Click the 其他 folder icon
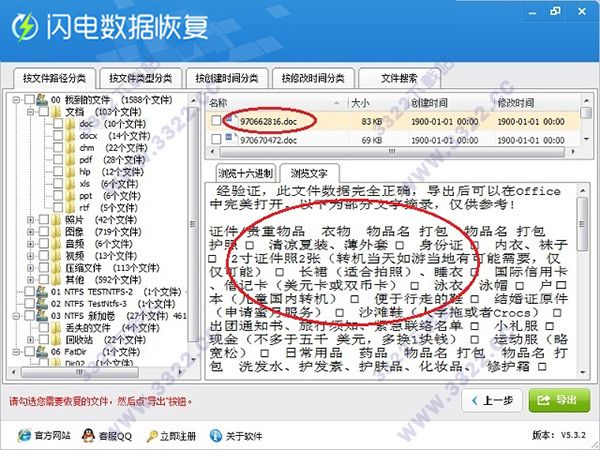Viewport: 600px width, 450px height. click(56, 280)
